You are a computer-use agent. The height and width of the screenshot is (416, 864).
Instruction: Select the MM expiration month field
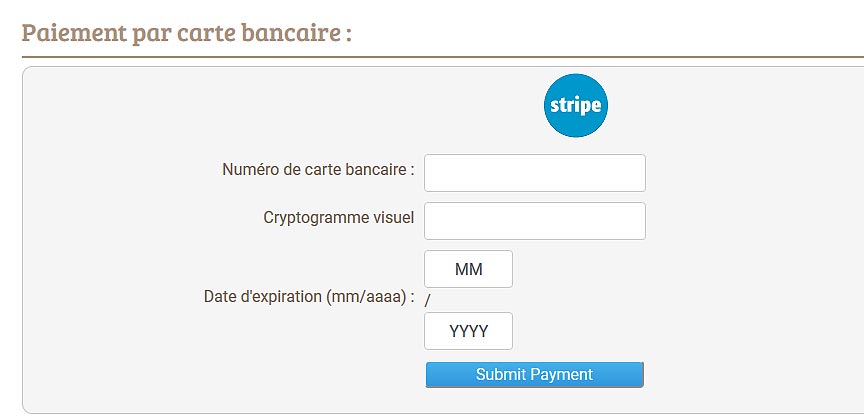click(469, 269)
